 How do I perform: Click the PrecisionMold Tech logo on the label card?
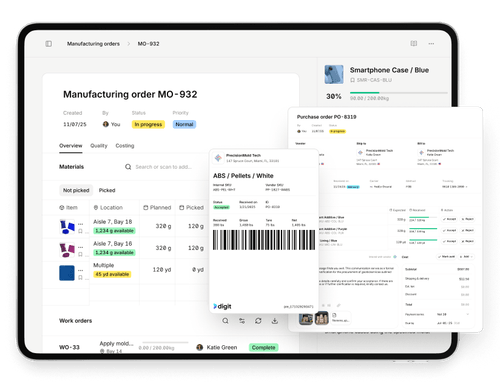click(x=218, y=158)
